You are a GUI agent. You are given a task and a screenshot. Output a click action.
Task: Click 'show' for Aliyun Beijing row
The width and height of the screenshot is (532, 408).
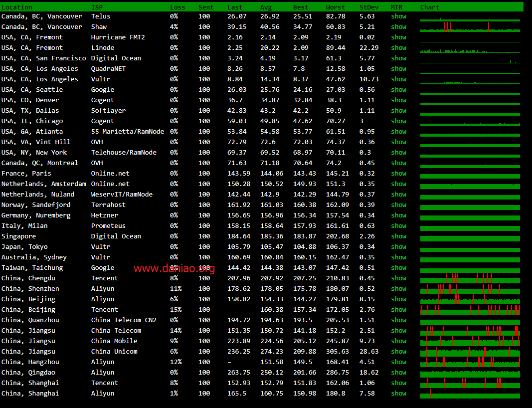(398, 299)
